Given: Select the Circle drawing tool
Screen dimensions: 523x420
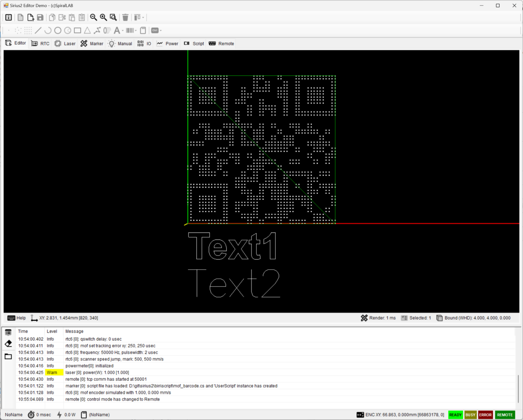Looking at the screenshot, I should click(58, 30).
